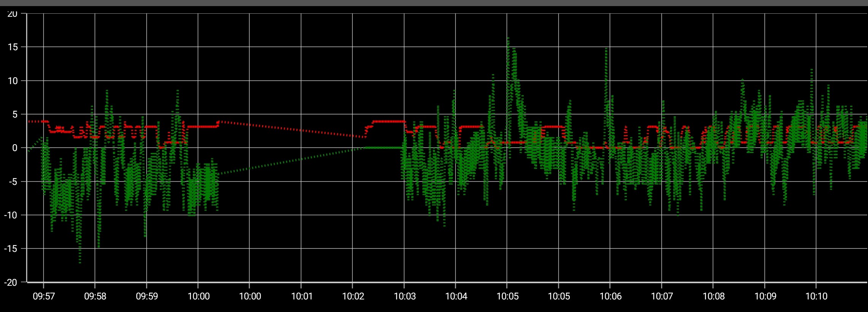Click the lowest green dip below -15
Viewport: 868px width, 312px height.
pyautogui.click(x=80, y=261)
